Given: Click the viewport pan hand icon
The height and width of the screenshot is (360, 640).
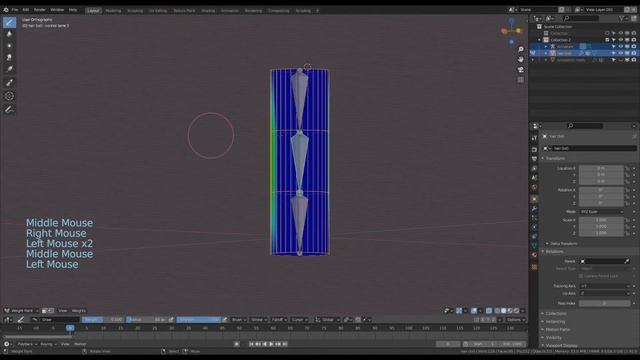Looking at the screenshot, I should tap(521, 60).
